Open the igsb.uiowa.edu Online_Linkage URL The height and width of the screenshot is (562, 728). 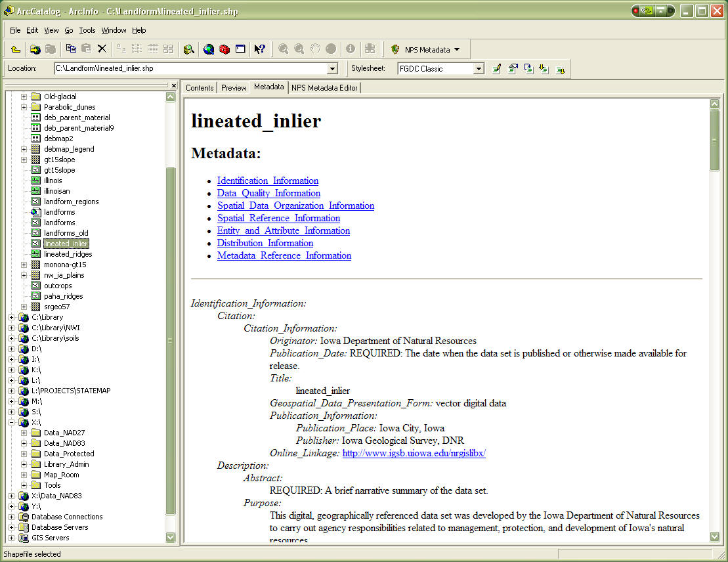coord(414,453)
